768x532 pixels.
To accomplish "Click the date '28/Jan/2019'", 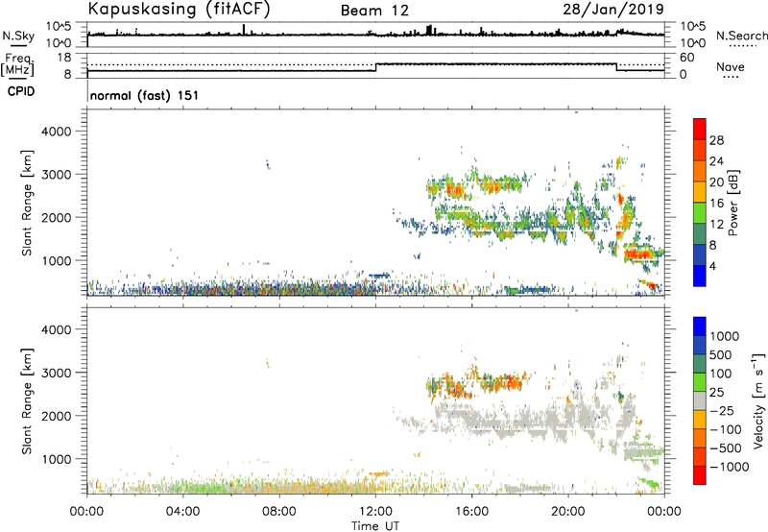I will [x=613, y=10].
